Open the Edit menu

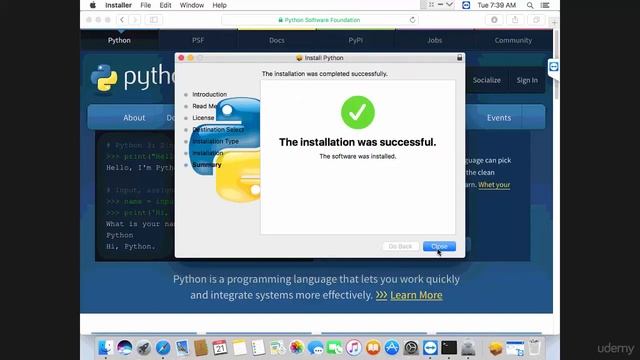[x=165, y=5]
